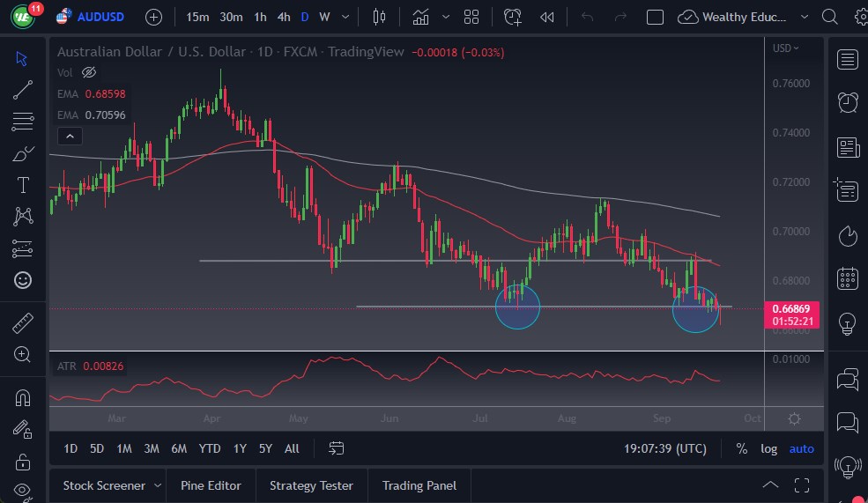The height and width of the screenshot is (503, 868).
Task: Click the zoom in magnifier tool
Action: click(x=24, y=354)
